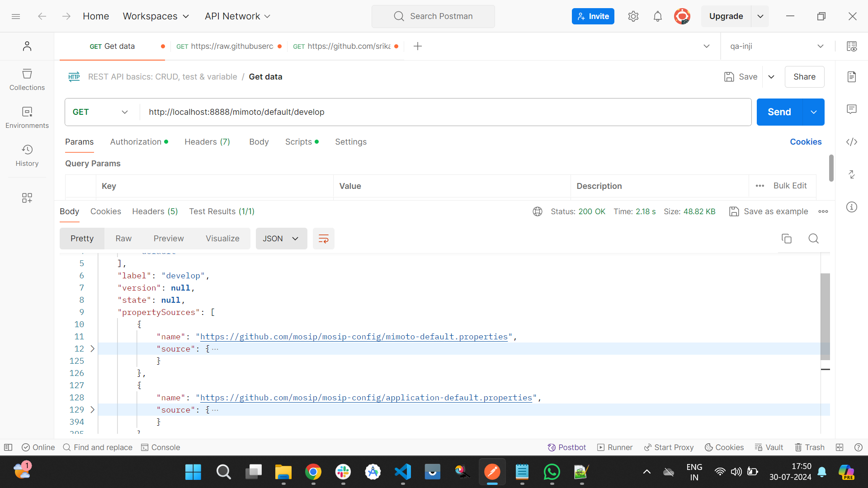Open the settings gear
This screenshot has width=868, height=488.
[x=633, y=16]
